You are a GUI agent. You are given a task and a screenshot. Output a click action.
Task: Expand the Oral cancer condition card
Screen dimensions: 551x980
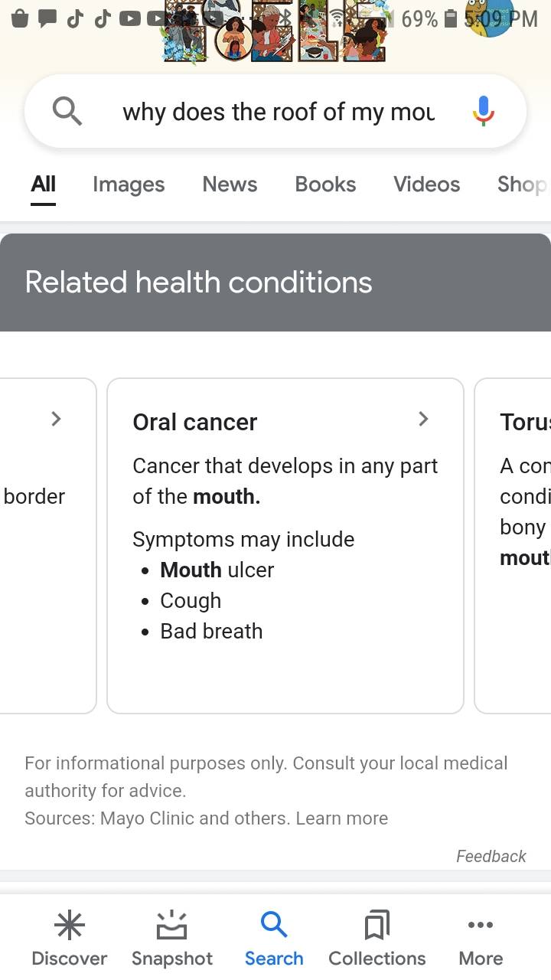423,419
